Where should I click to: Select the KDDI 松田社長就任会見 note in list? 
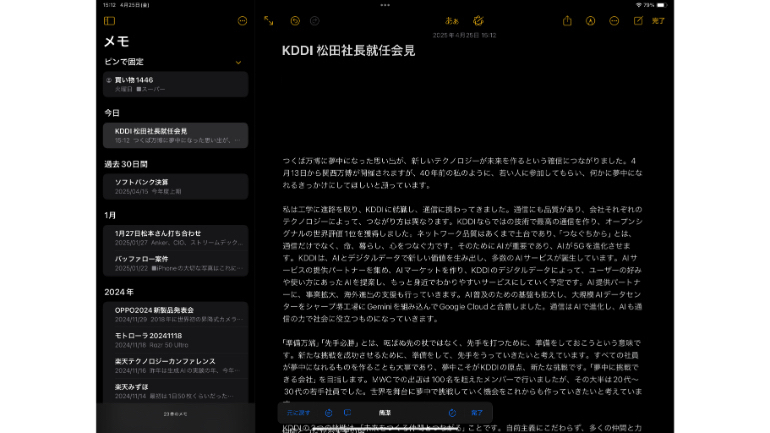point(175,135)
